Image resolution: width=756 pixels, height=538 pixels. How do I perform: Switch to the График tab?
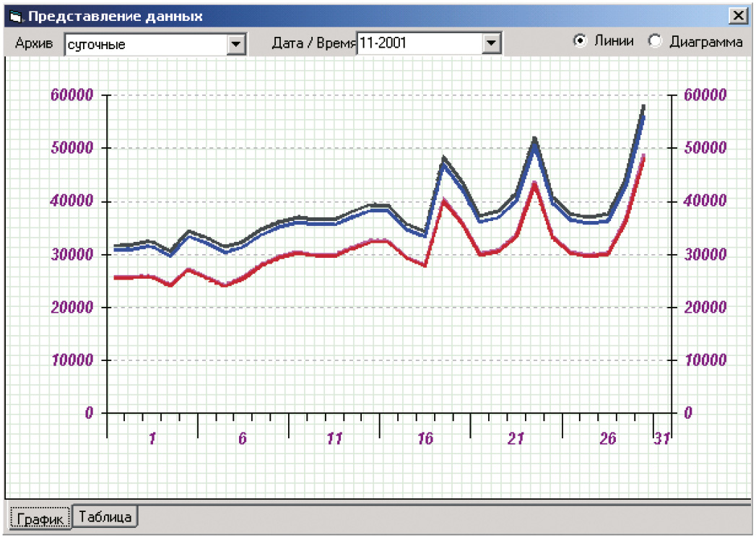click(40, 519)
